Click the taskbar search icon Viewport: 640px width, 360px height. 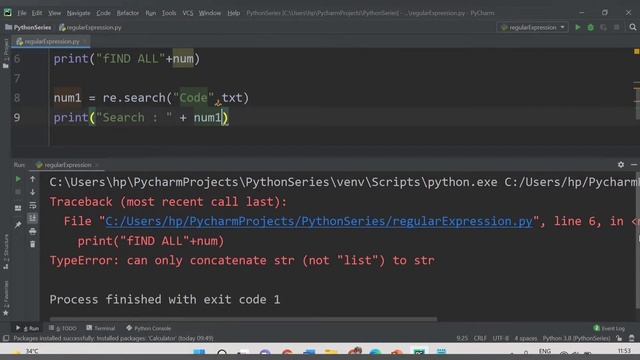222,353
